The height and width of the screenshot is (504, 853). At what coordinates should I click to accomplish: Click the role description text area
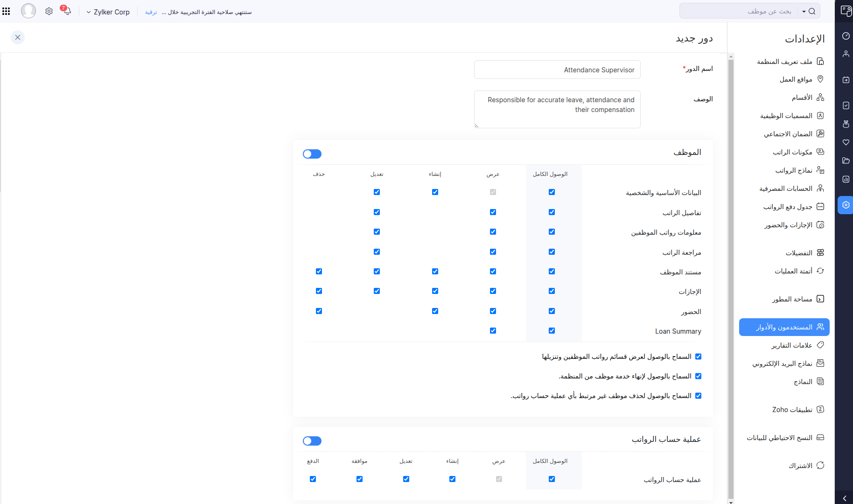click(557, 109)
